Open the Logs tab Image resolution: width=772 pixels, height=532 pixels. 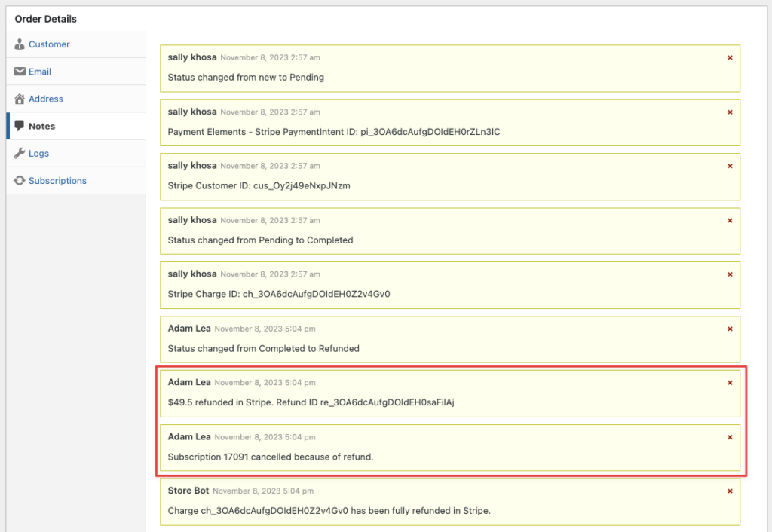tap(38, 153)
